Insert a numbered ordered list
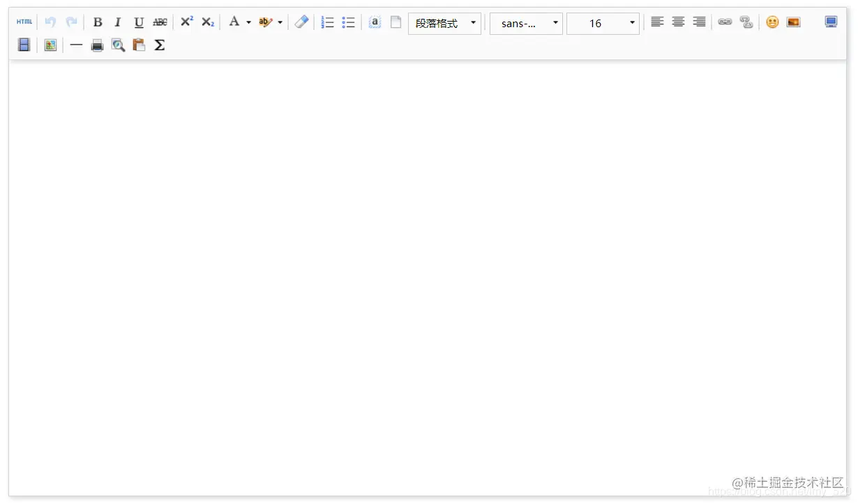The height and width of the screenshot is (504, 858). 327,22
